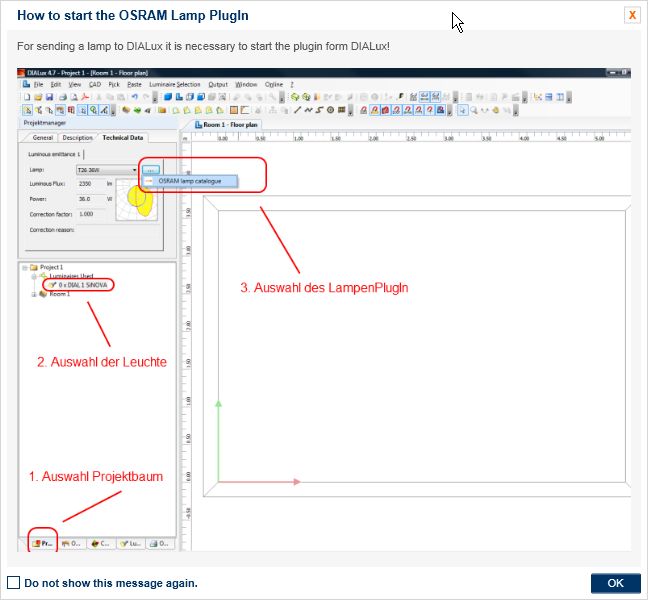Click the Correction factor field 1.000
Image resolution: width=648 pixels, height=600 pixels.
point(91,214)
